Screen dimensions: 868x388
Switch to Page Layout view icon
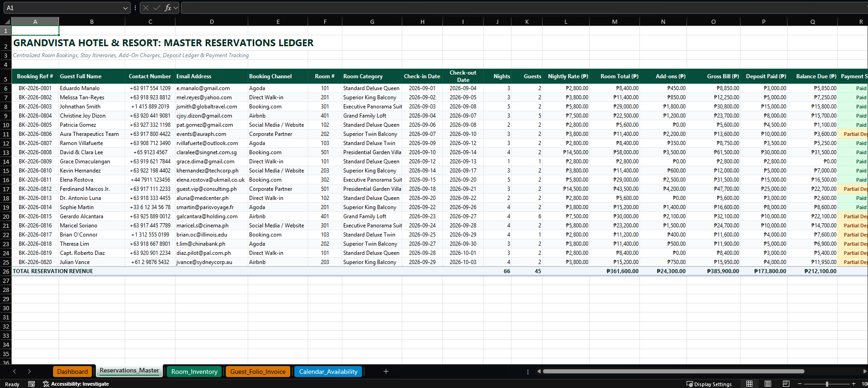pyautogui.click(x=768, y=383)
